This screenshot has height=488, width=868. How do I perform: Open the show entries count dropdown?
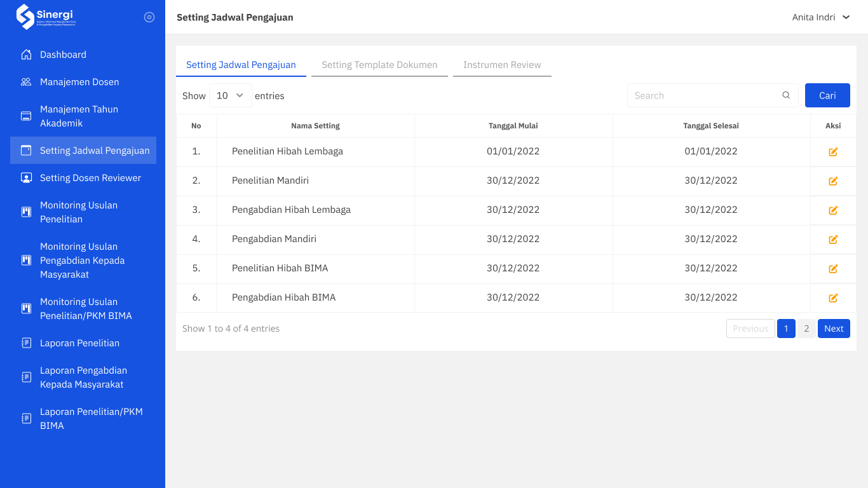(231, 95)
